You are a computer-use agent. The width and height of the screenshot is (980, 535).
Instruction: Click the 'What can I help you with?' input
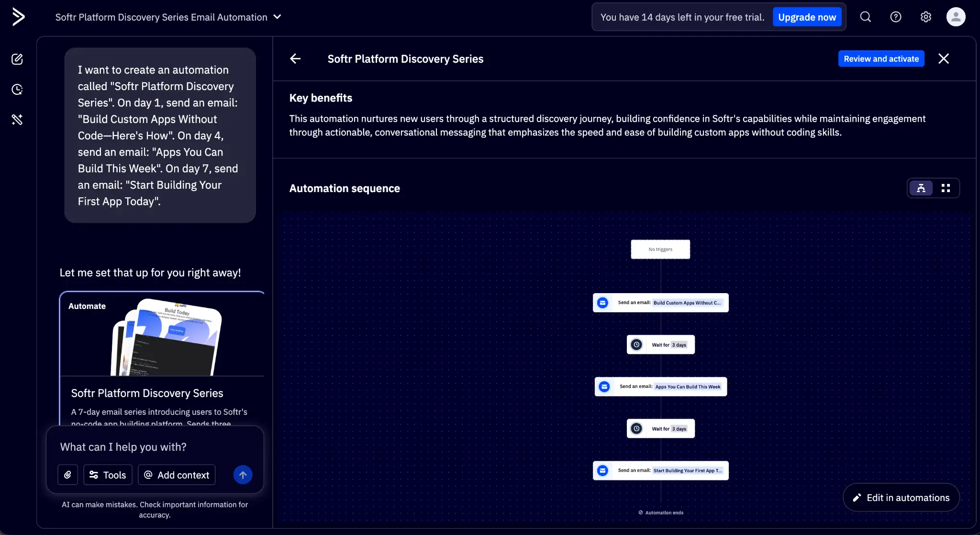click(155, 447)
